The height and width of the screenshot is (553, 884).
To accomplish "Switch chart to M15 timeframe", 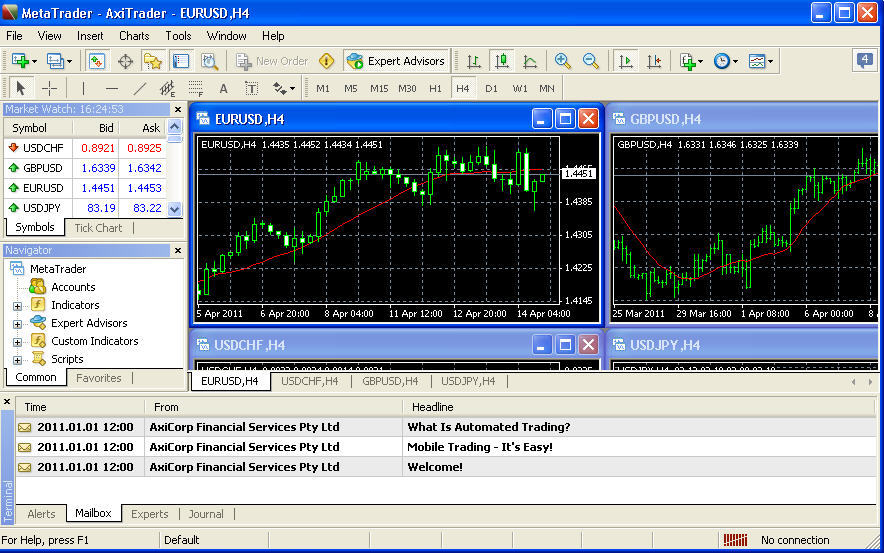I will (x=379, y=89).
